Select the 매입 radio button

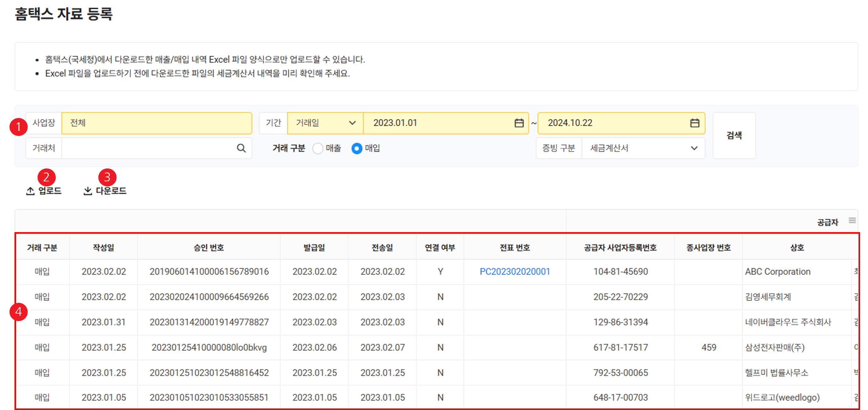coord(357,148)
